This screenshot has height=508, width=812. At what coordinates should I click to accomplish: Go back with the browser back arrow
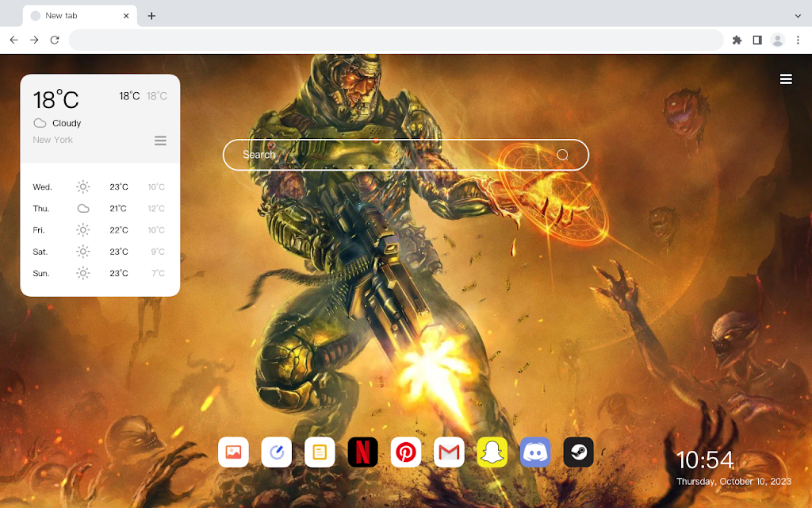(x=14, y=40)
